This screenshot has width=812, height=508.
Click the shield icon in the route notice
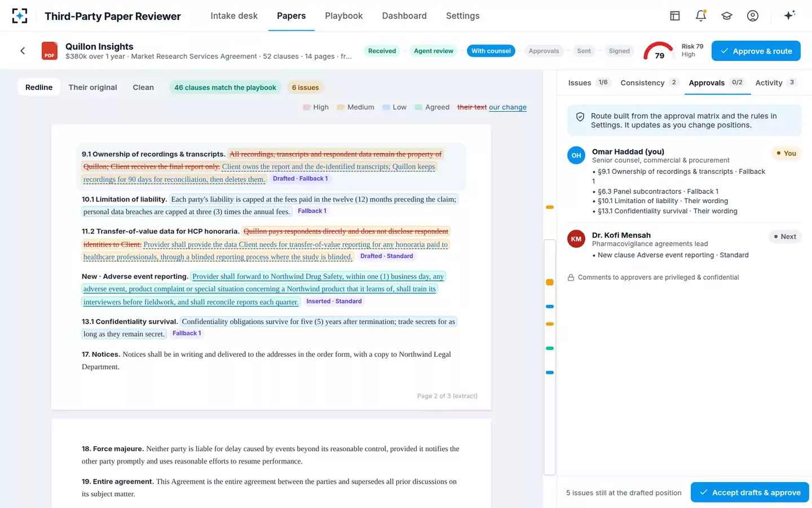[x=580, y=117]
